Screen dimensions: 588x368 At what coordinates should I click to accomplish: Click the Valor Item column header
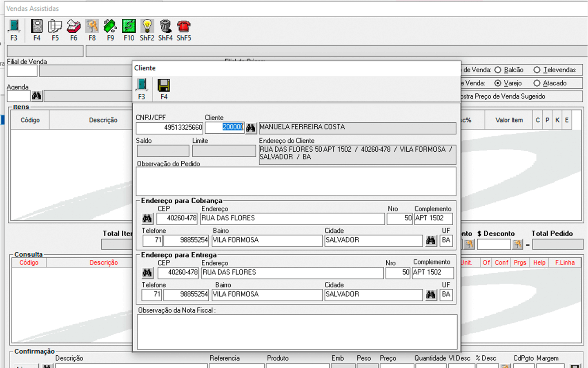pos(509,120)
